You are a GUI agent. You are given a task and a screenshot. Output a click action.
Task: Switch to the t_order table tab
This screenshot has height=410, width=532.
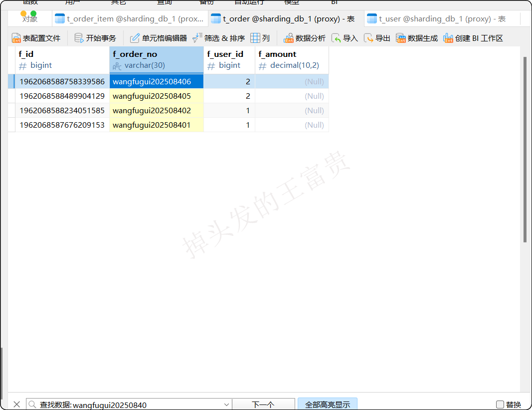[286, 18]
